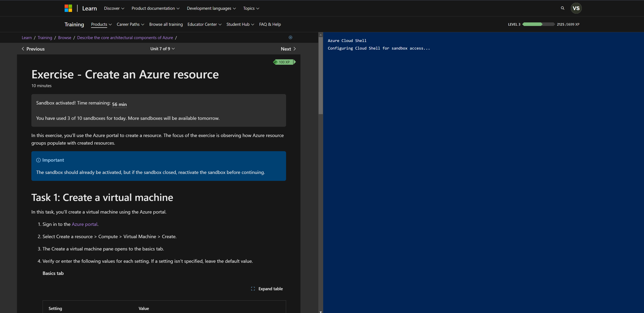This screenshot has height=313, width=644.
Task: Click the Expand table icon
Action: point(253,289)
